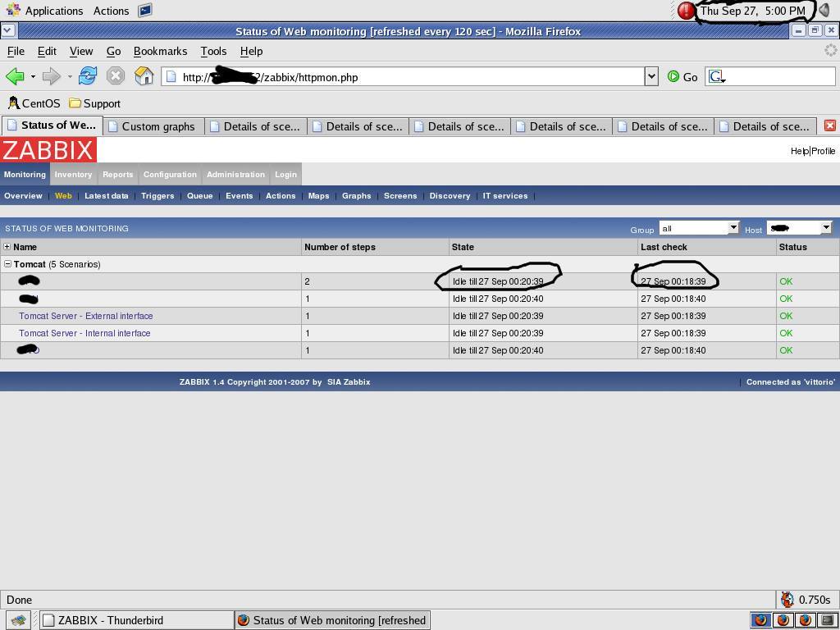Click the Fasterfox timer icon in status bar
Image resolution: width=840 pixels, height=630 pixels.
pos(787,600)
